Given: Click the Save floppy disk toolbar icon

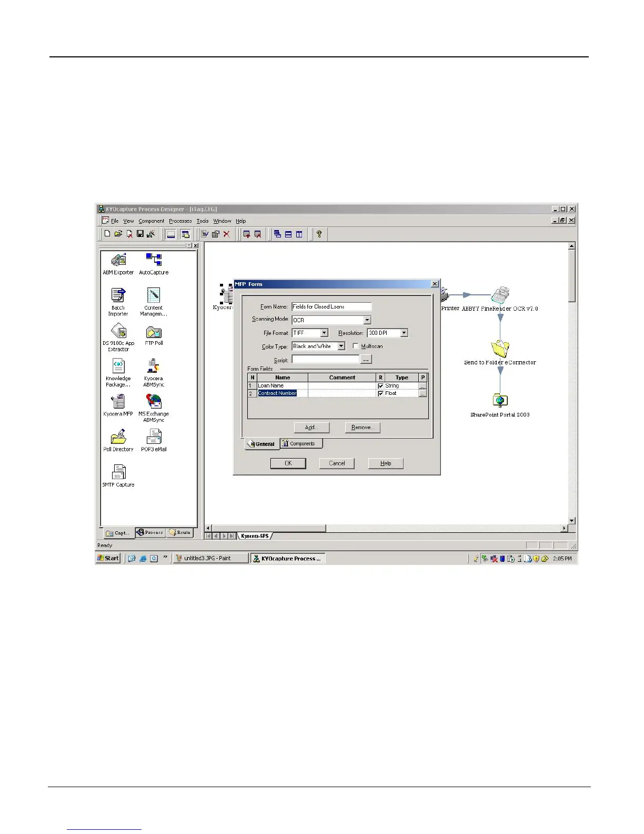Looking at the screenshot, I should pyautogui.click(x=140, y=234).
